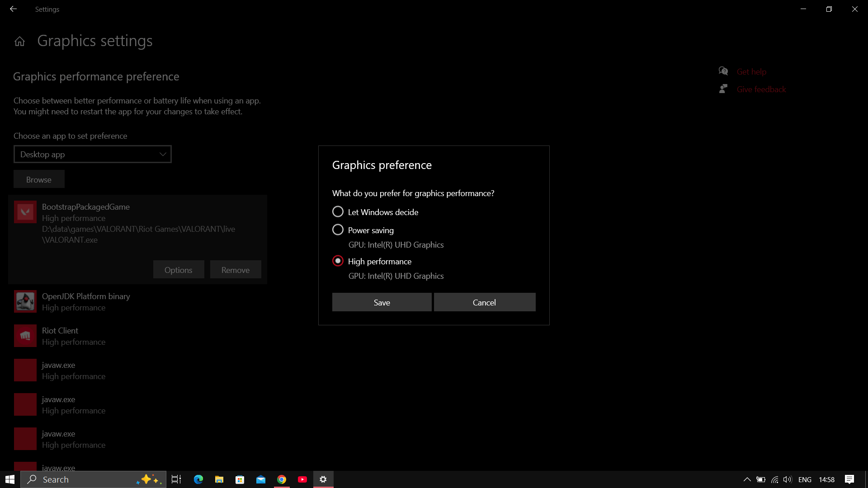Click the Settings gear taskbar icon
Viewport: 868px width, 488px height.
(323, 479)
